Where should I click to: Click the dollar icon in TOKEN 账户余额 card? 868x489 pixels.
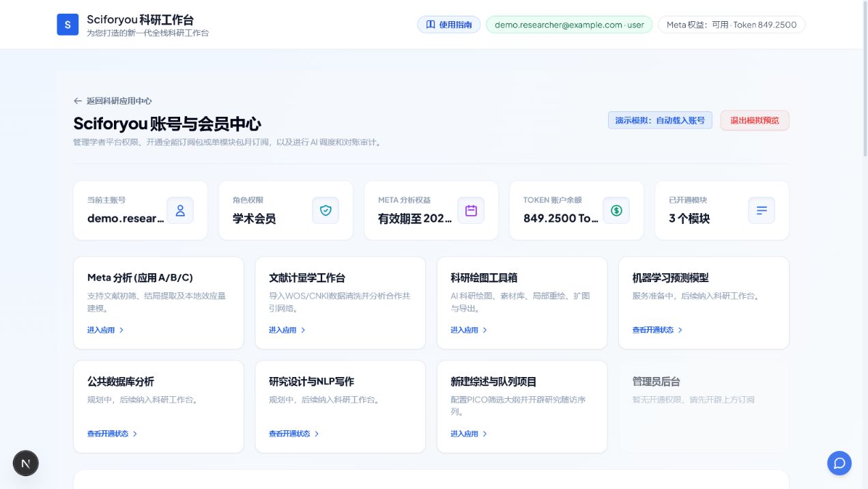(616, 210)
